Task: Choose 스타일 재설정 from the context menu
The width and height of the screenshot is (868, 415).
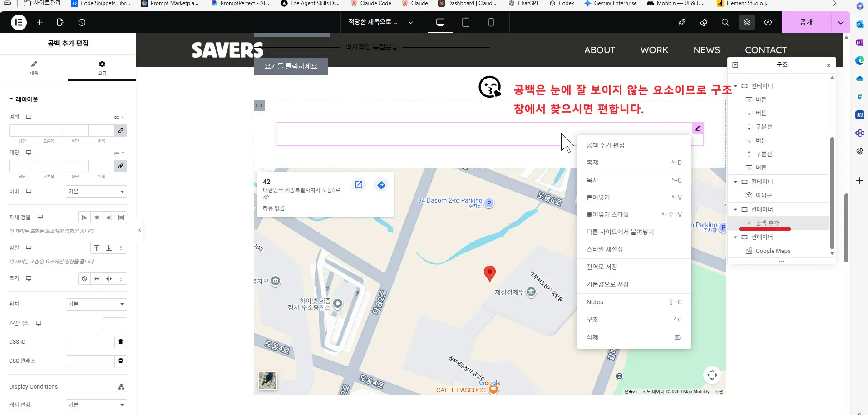Action: click(634, 249)
